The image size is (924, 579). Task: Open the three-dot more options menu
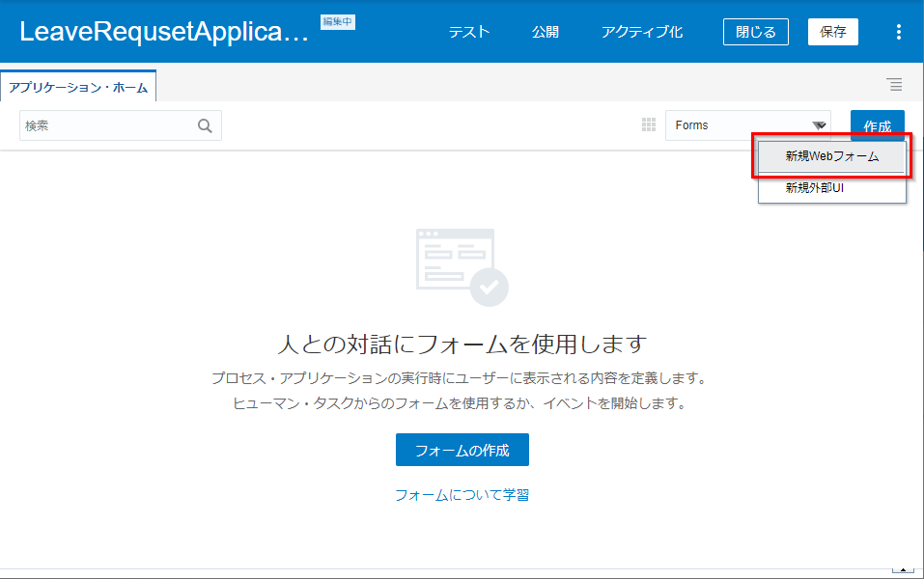pyautogui.click(x=898, y=32)
